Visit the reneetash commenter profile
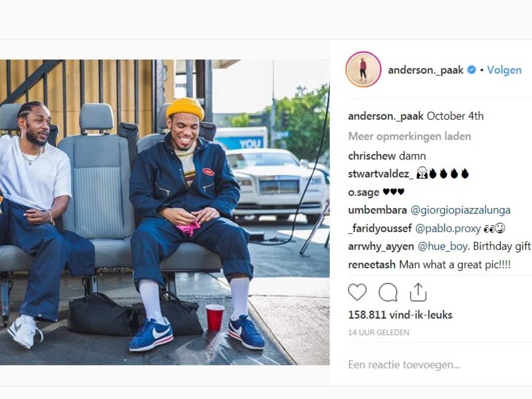Screen dimensions: 532x399 pos(372,264)
